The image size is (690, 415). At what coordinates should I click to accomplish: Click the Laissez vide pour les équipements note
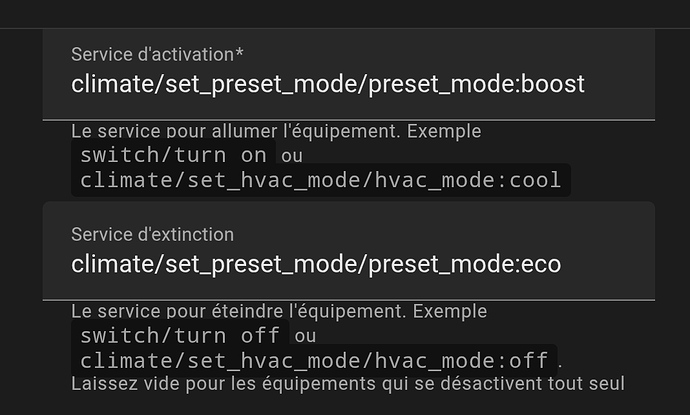click(348, 384)
